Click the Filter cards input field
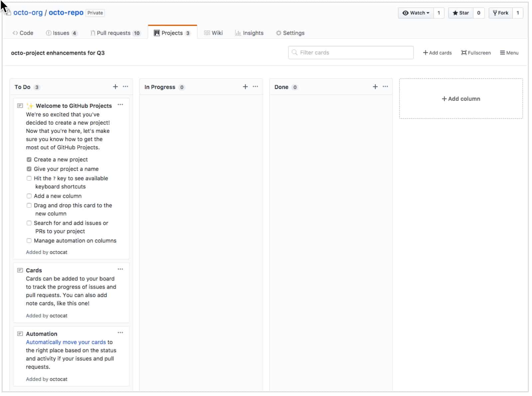Screen dimensions: 532x396 coord(351,52)
